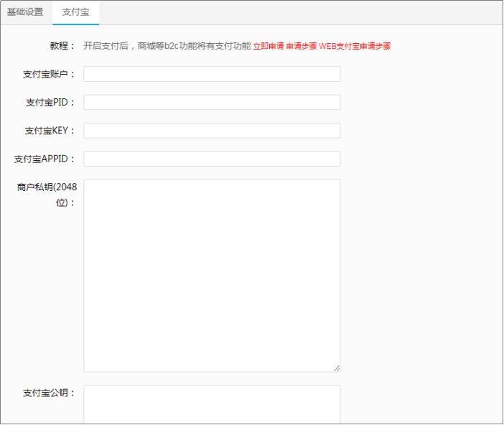Click the 商户私钥(2048位) label
The height and width of the screenshot is (425, 504).
[47, 195]
